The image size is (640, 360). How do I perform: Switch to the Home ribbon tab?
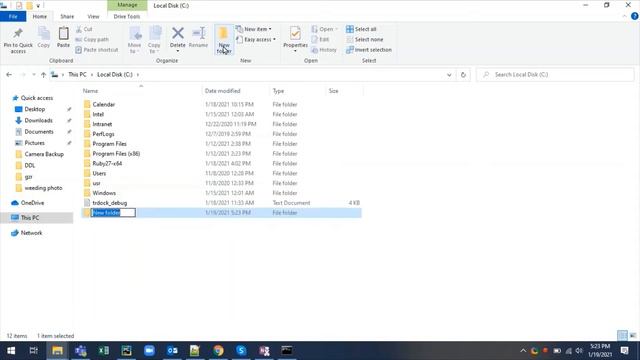pos(40,16)
